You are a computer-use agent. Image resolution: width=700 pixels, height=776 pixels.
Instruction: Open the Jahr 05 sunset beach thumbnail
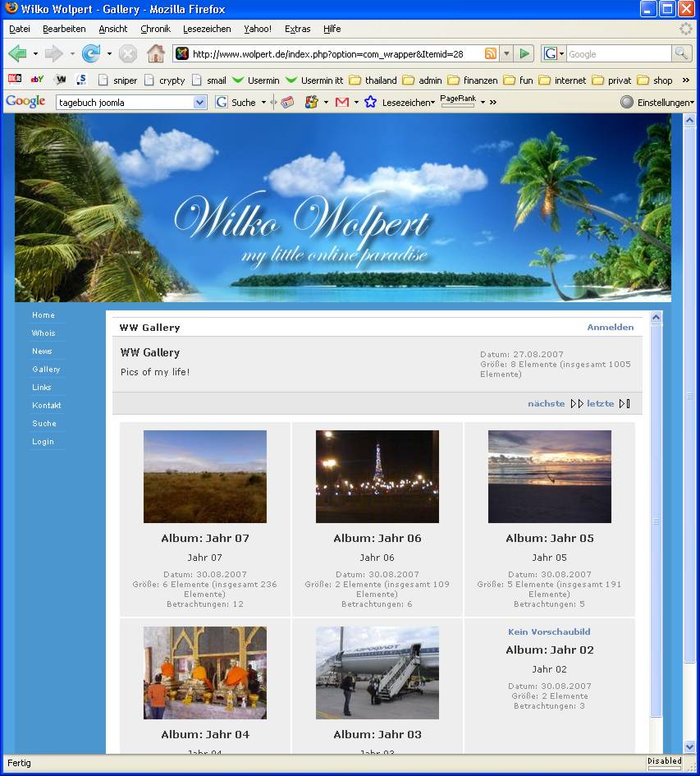(x=550, y=476)
